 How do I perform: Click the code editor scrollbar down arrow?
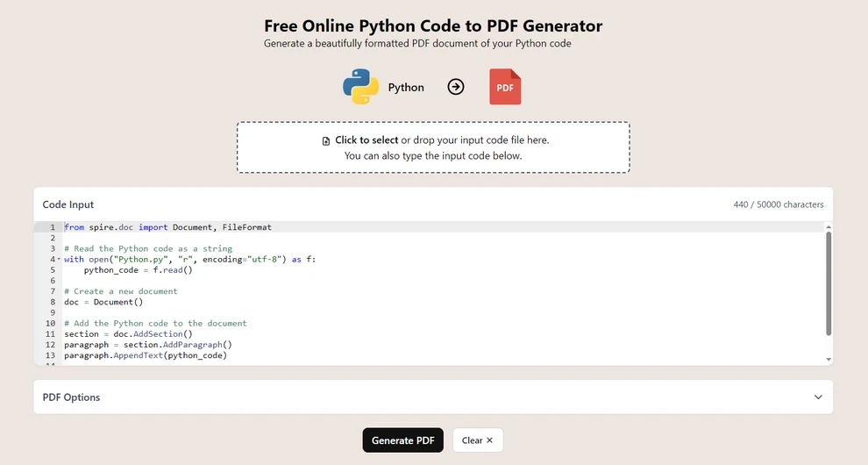[x=829, y=360]
